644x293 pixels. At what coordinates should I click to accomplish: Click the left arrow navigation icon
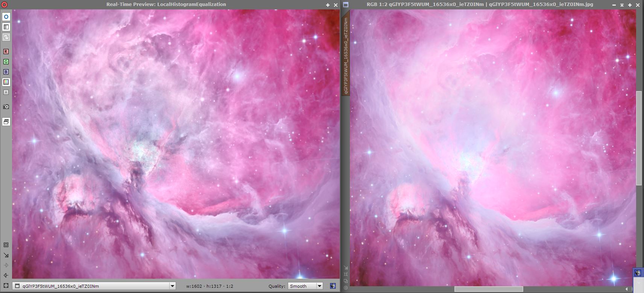[6, 275]
